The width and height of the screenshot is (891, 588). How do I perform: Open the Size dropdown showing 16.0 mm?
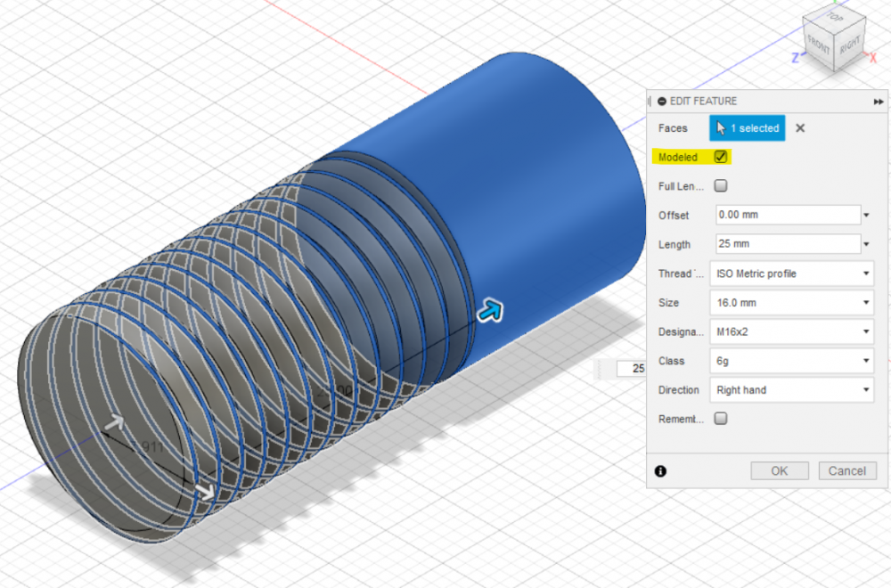click(x=791, y=303)
